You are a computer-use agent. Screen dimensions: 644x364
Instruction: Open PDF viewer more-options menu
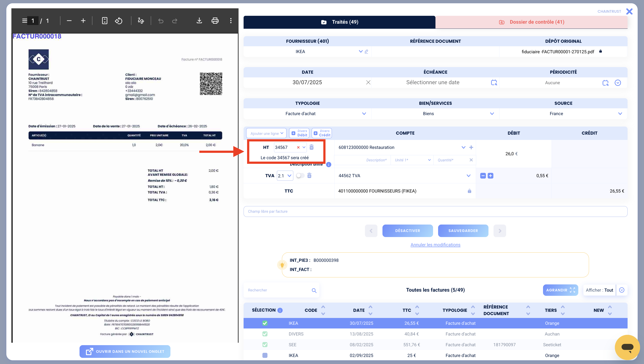pyautogui.click(x=231, y=21)
